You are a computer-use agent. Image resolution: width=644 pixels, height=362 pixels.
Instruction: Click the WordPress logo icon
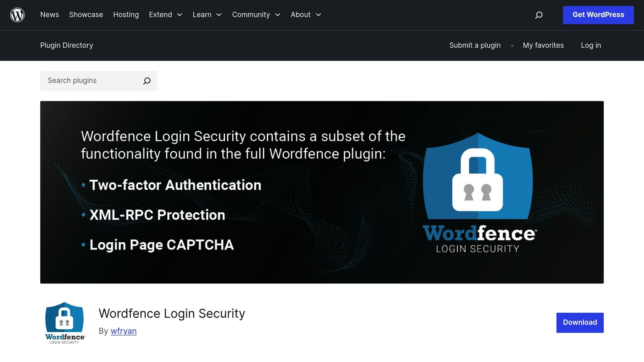point(17,15)
